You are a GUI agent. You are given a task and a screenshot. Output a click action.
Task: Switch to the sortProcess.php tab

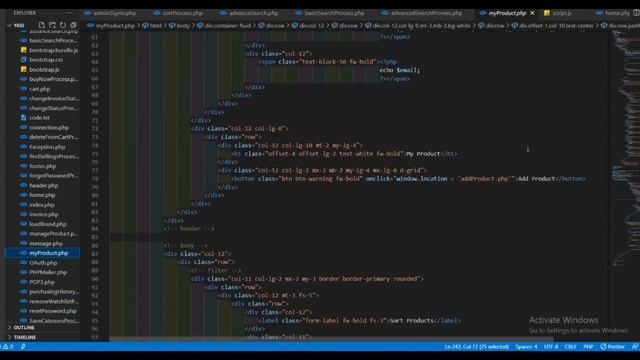tap(178, 13)
